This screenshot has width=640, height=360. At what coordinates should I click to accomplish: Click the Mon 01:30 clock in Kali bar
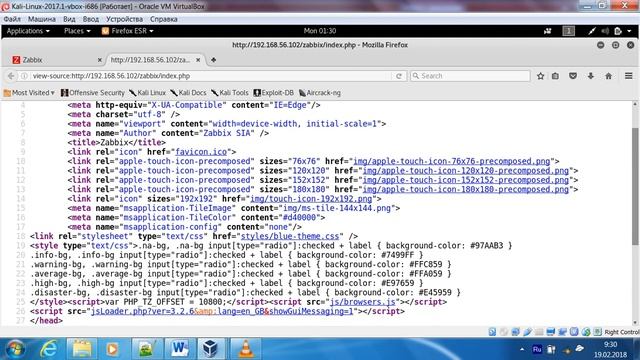[320, 31]
